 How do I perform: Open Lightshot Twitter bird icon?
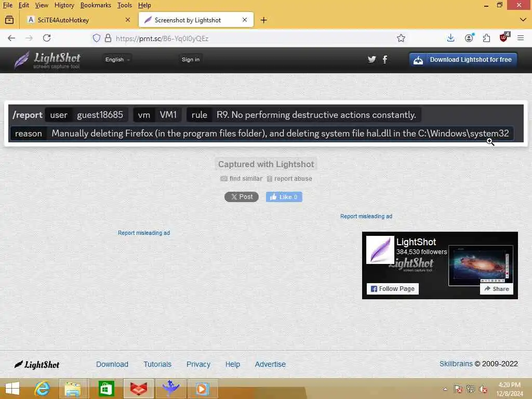[372, 60]
